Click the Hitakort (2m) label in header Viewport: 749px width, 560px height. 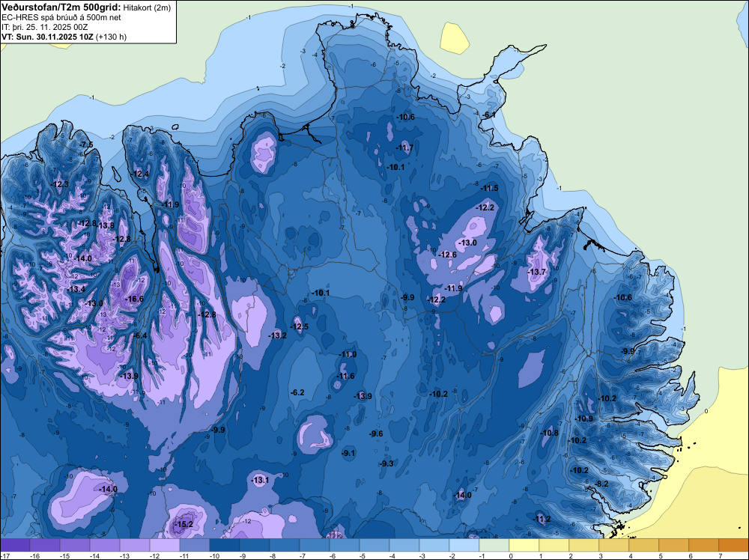click(146, 7)
